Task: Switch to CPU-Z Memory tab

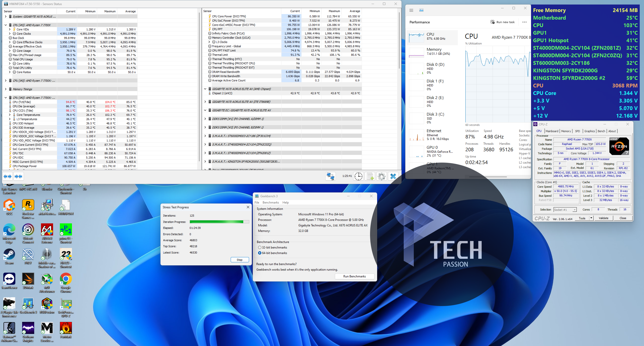Action: point(566,131)
